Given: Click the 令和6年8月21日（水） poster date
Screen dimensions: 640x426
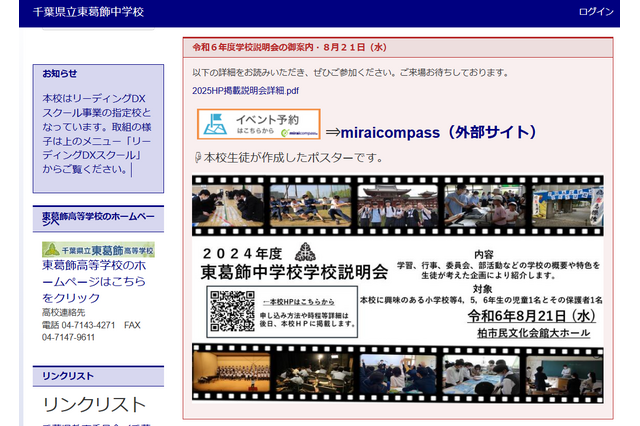Looking at the screenshot, I should [532, 316].
